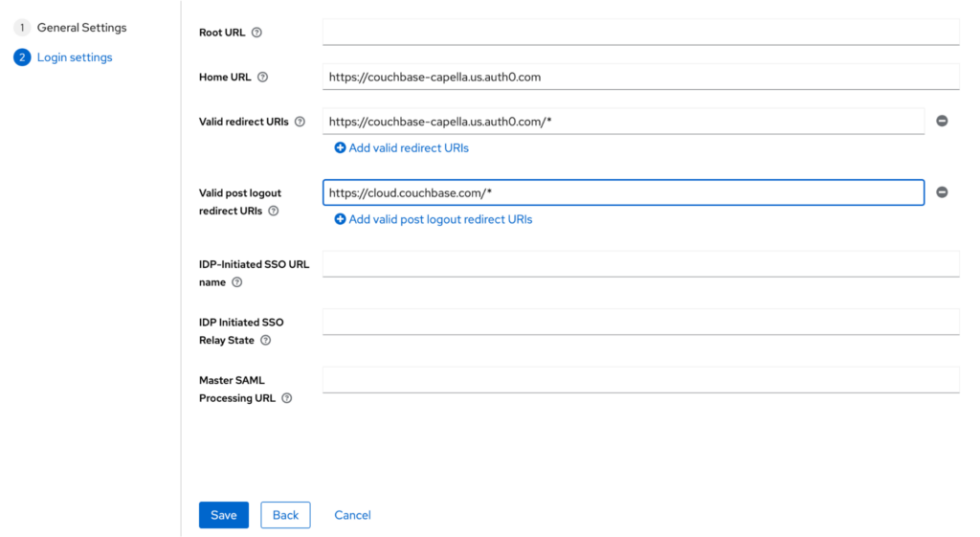The height and width of the screenshot is (537, 980).
Task: Remove the cloud.couchbase.com post logout URI
Action: pos(942,191)
